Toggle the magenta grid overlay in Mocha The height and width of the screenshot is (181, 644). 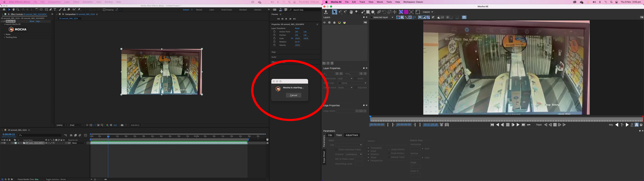coord(406,12)
